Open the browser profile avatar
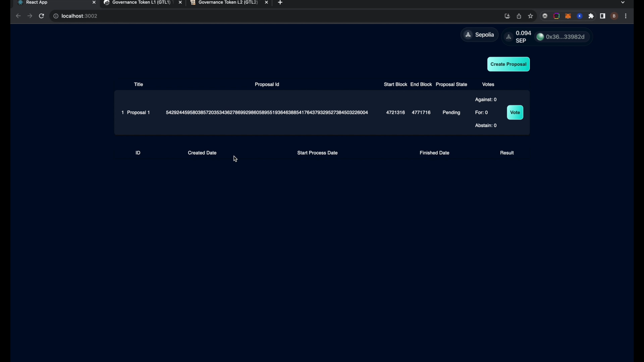This screenshot has height=362, width=644. (x=614, y=16)
